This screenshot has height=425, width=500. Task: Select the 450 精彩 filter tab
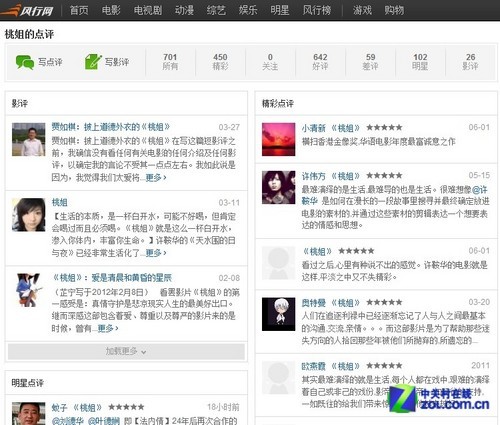[220, 62]
